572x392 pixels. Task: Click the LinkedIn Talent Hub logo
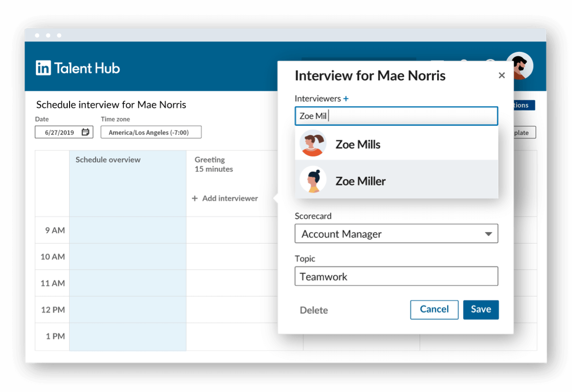pos(78,67)
